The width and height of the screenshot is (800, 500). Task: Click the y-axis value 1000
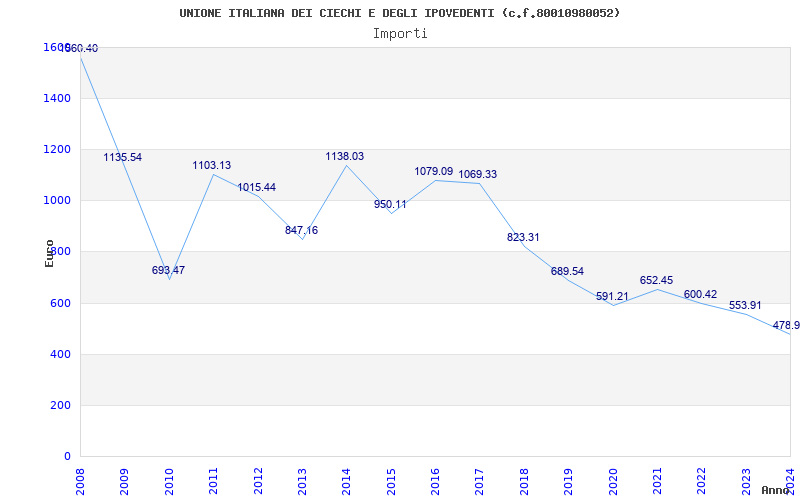55,201
